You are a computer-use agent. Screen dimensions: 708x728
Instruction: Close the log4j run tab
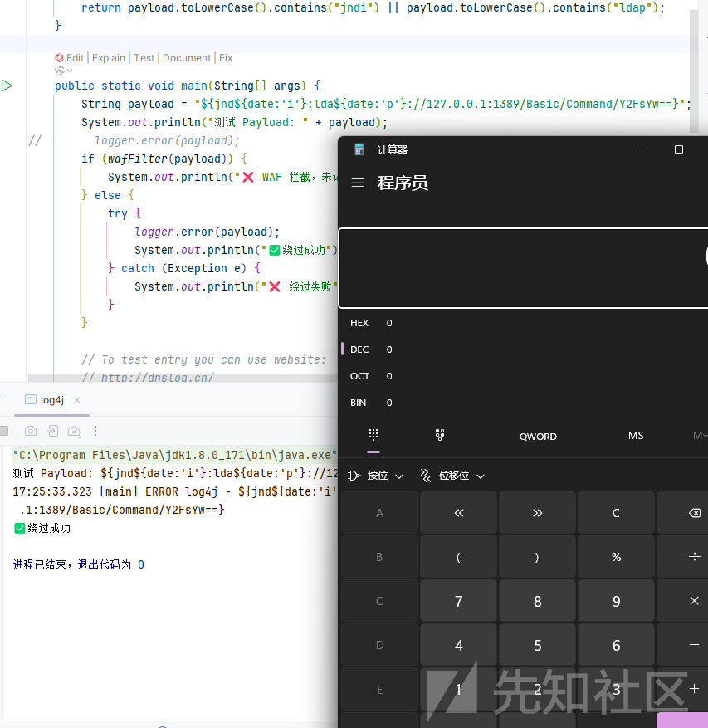point(77,400)
